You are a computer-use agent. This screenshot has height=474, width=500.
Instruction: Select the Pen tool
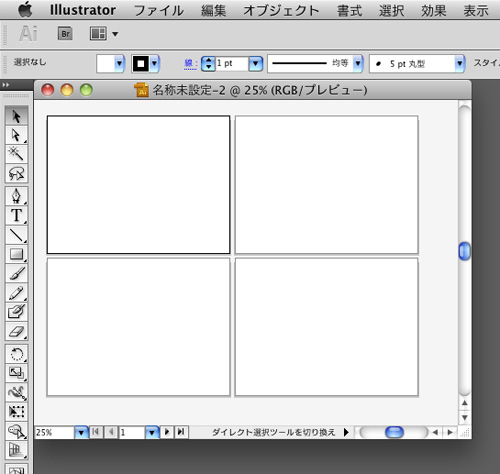click(x=16, y=196)
